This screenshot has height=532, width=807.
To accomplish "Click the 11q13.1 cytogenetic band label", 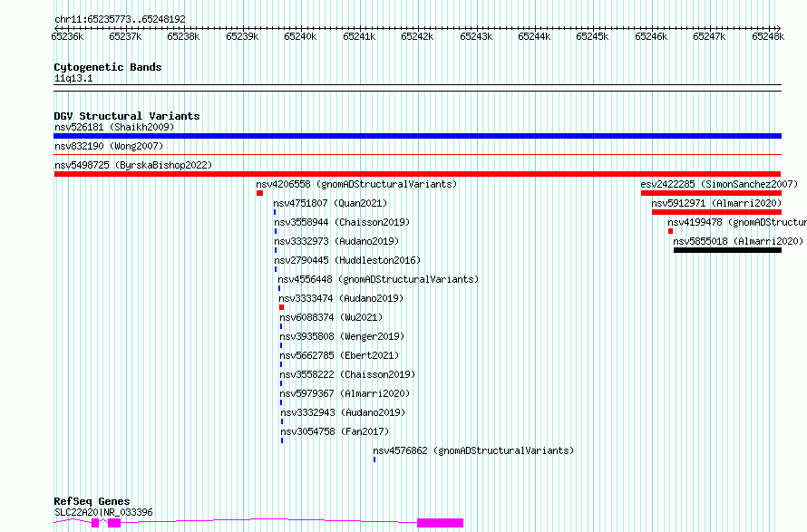I will pos(73,78).
